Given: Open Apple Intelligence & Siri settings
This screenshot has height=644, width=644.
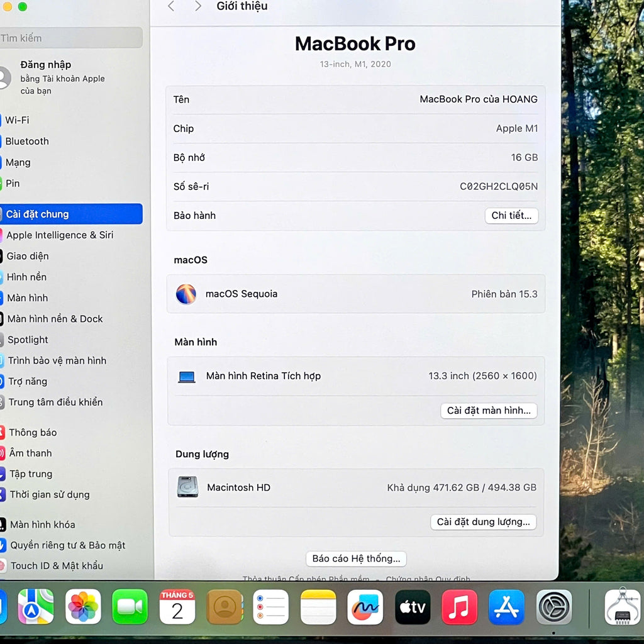Looking at the screenshot, I should [x=70, y=235].
